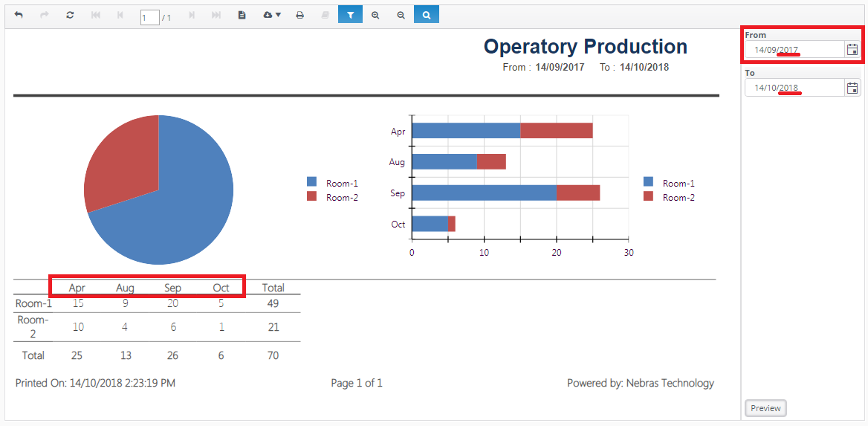Click the undo back arrow icon

pos(19,15)
